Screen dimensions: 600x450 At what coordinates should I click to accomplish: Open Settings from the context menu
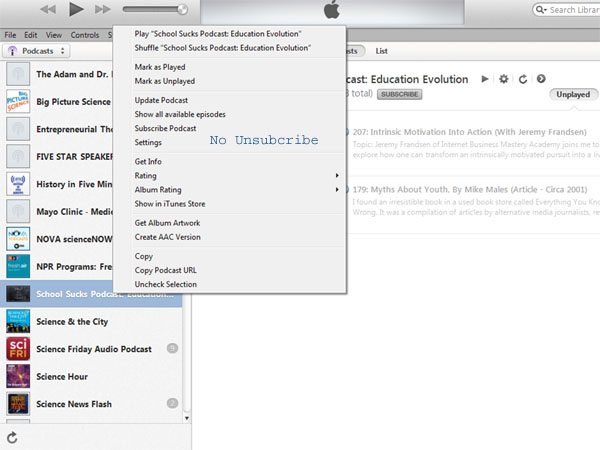click(148, 142)
